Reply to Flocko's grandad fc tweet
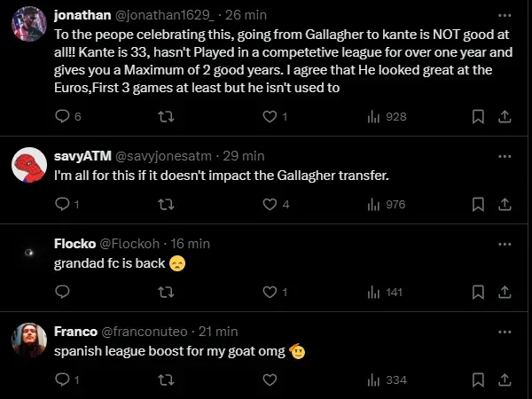Image resolution: width=532 pixels, height=399 pixels. pyautogui.click(x=62, y=292)
